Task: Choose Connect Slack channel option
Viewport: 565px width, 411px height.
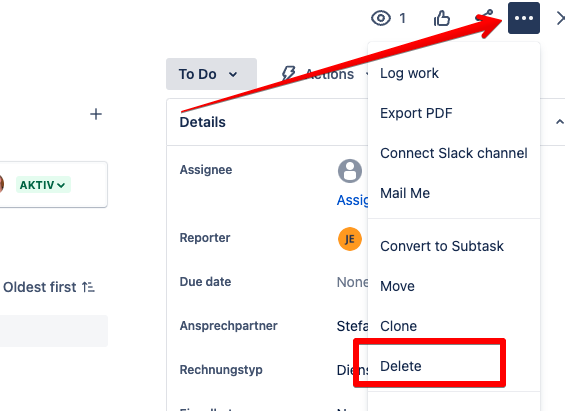Action: [x=454, y=153]
